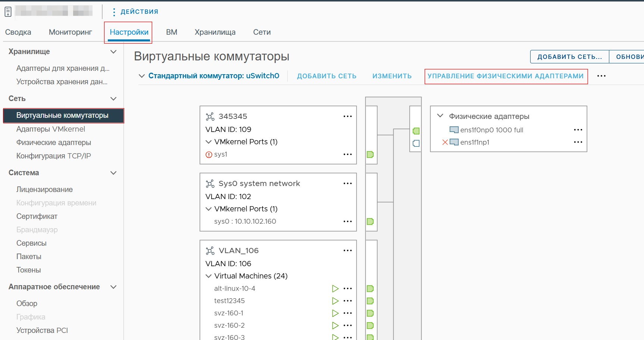Click ДОБАВИТЬ СЕТЬ link for uSwitch0
This screenshot has height=340, width=644.
327,76
